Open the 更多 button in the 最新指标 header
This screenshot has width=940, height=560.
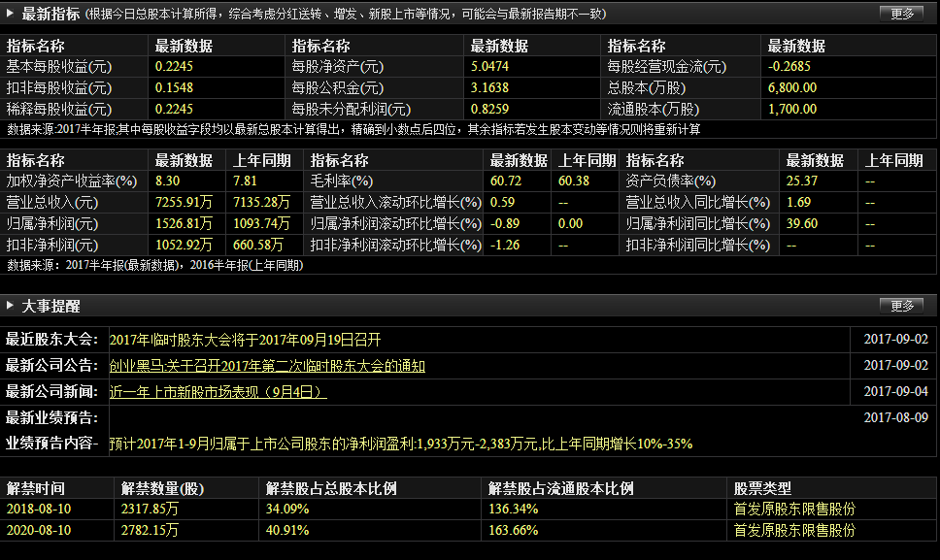[904, 14]
